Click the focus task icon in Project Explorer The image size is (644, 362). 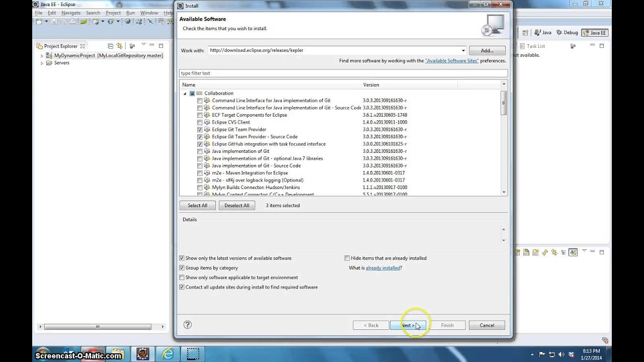pos(132,46)
